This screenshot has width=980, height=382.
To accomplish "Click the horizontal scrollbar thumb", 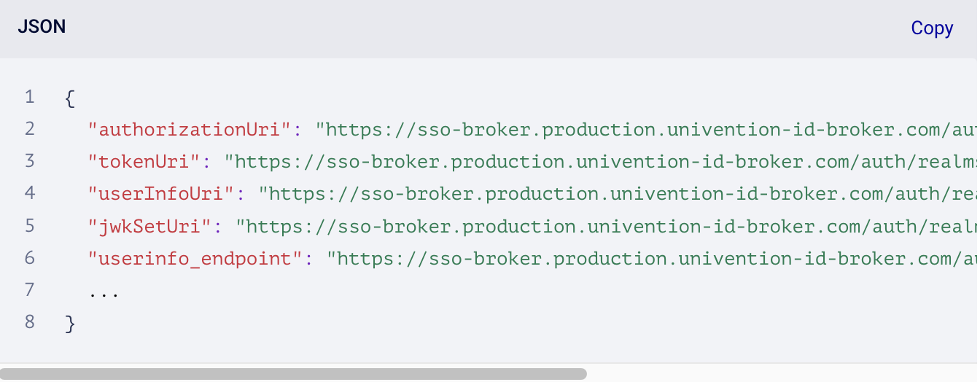I will (293, 374).
